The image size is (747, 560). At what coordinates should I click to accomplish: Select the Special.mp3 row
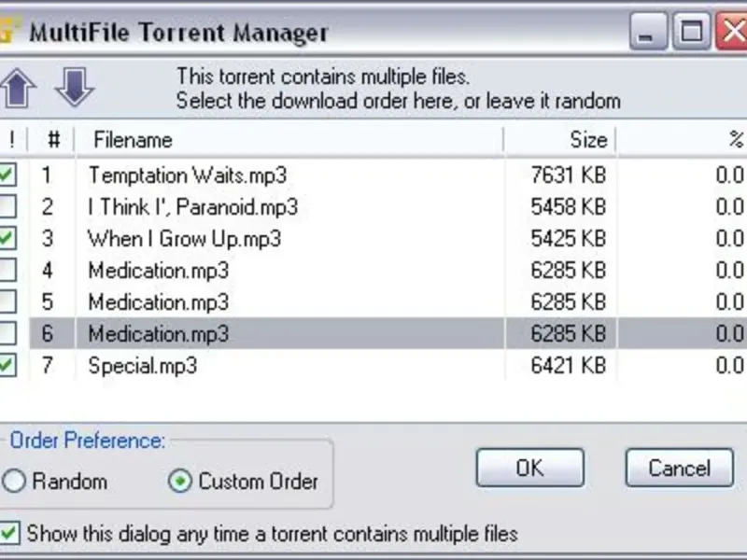click(388, 365)
